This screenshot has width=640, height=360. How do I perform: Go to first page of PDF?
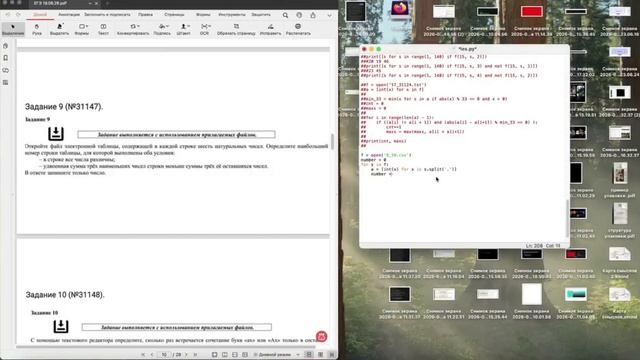pos(143,355)
